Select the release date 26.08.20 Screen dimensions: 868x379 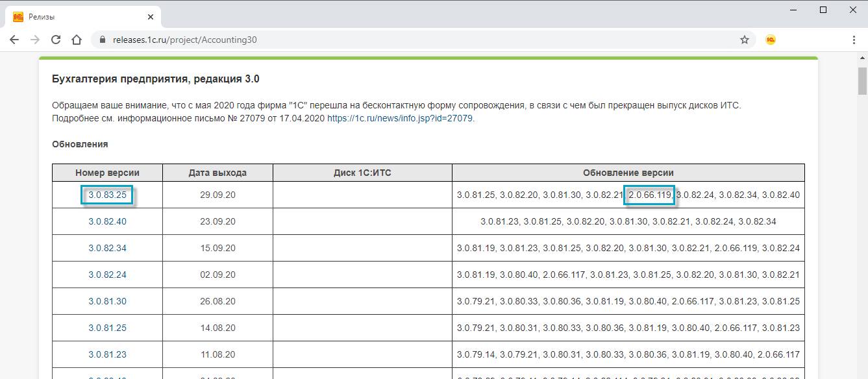pyautogui.click(x=217, y=301)
